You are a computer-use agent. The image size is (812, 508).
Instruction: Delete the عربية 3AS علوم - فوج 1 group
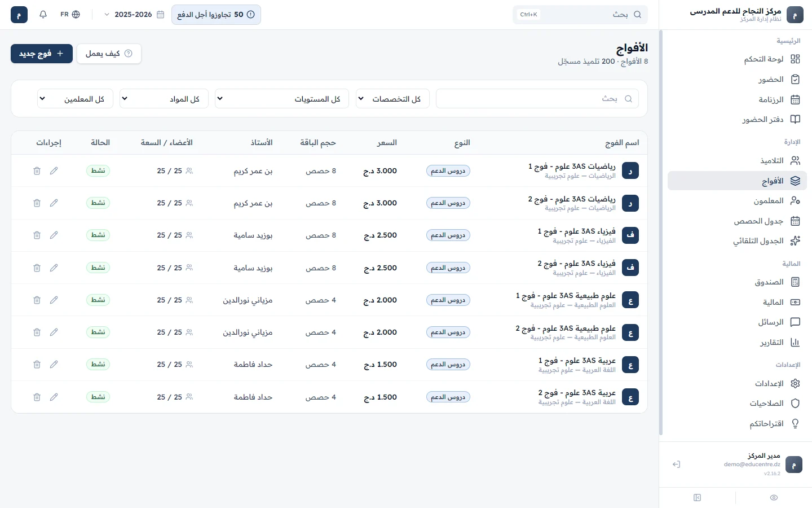pyautogui.click(x=37, y=364)
